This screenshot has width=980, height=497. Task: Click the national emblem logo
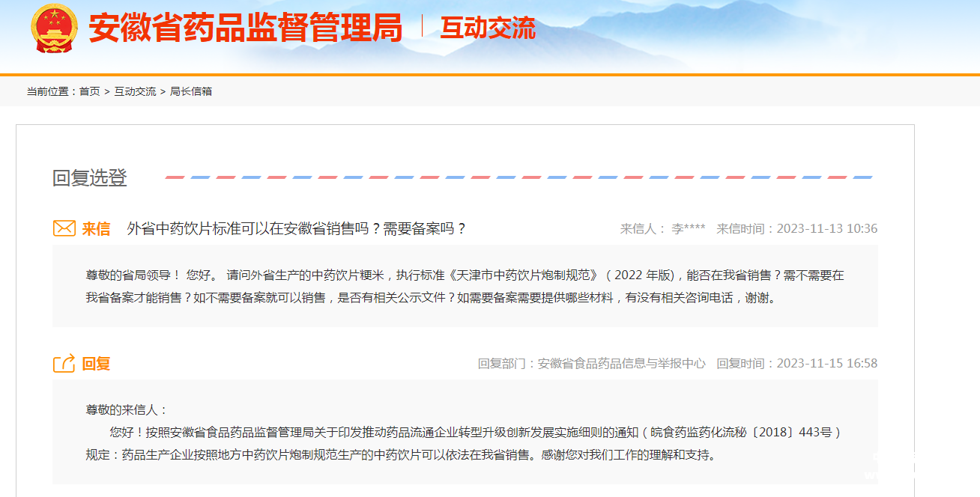pyautogui.click(x=54, y=28)
